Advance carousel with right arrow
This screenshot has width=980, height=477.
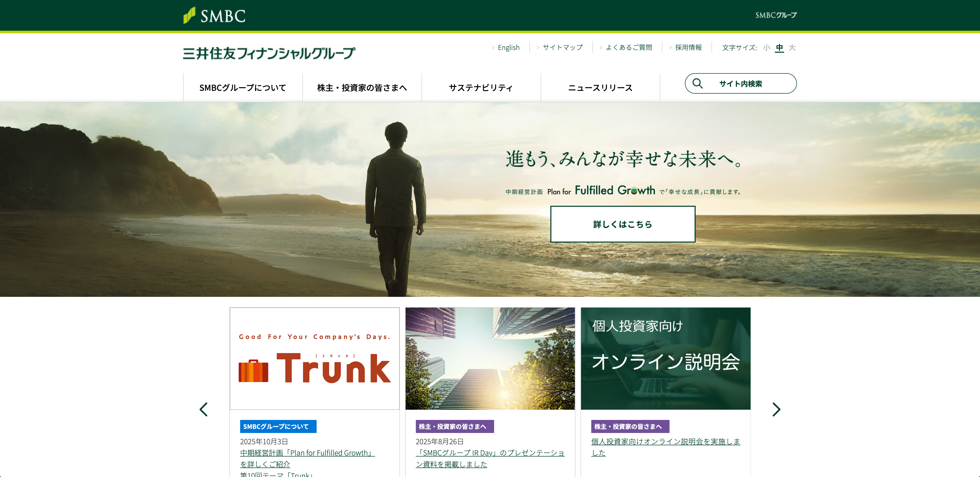[776, 409]
